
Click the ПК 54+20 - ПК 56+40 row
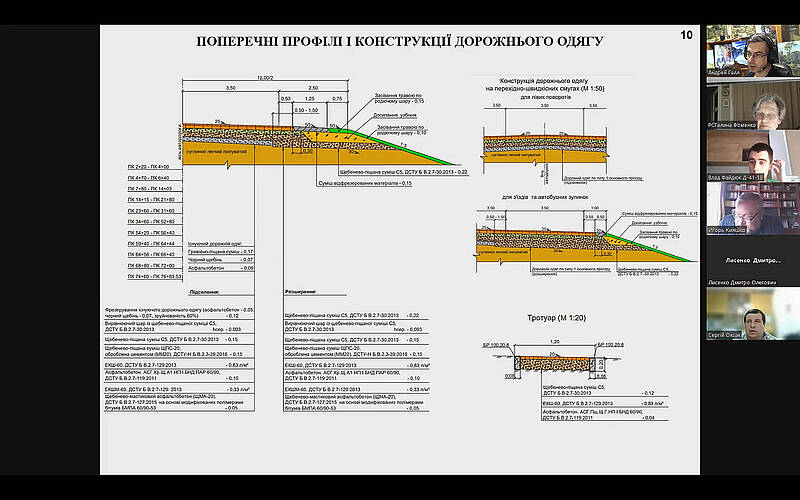(x=151, y=233)
